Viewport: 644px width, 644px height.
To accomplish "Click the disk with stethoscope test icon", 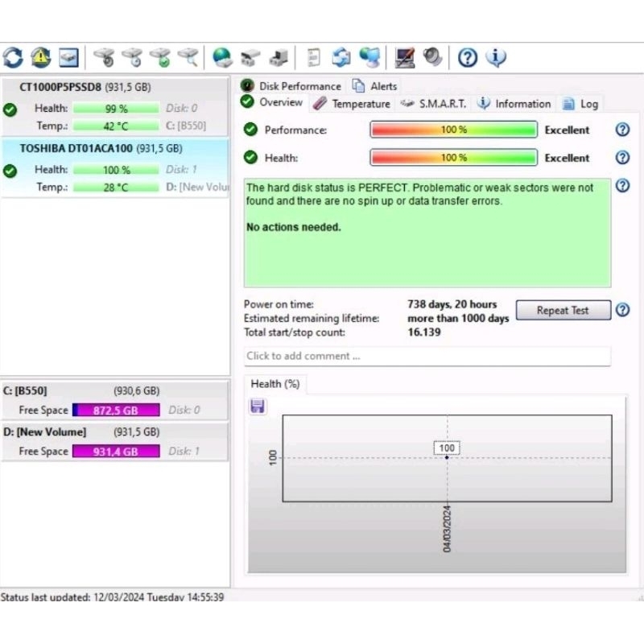I will [x=105, y=57].
